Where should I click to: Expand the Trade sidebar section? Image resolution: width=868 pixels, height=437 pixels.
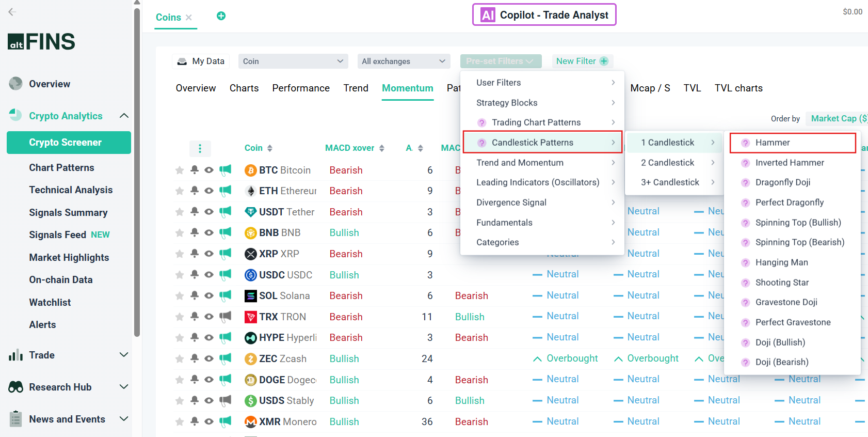(124, 355)
